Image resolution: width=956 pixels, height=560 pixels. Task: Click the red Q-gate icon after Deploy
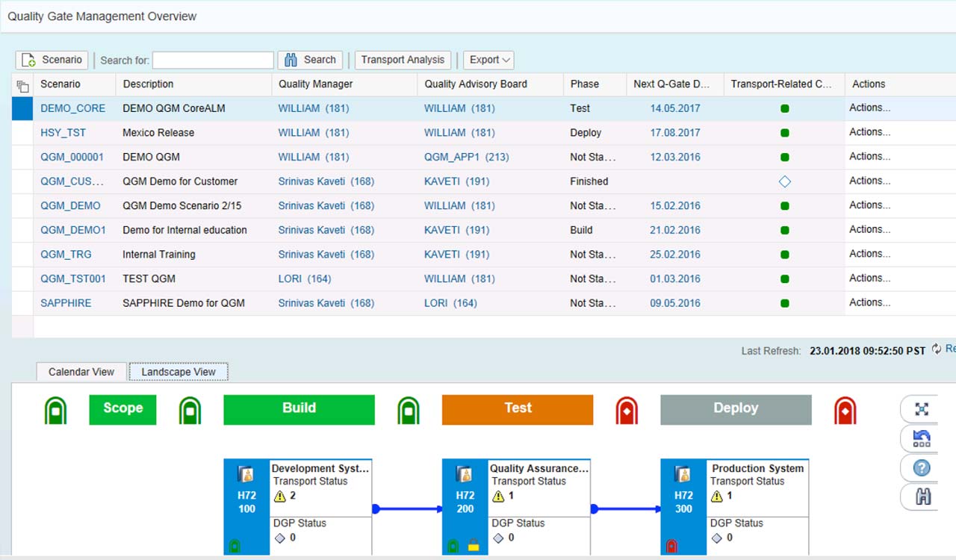(x=845, y=411)
